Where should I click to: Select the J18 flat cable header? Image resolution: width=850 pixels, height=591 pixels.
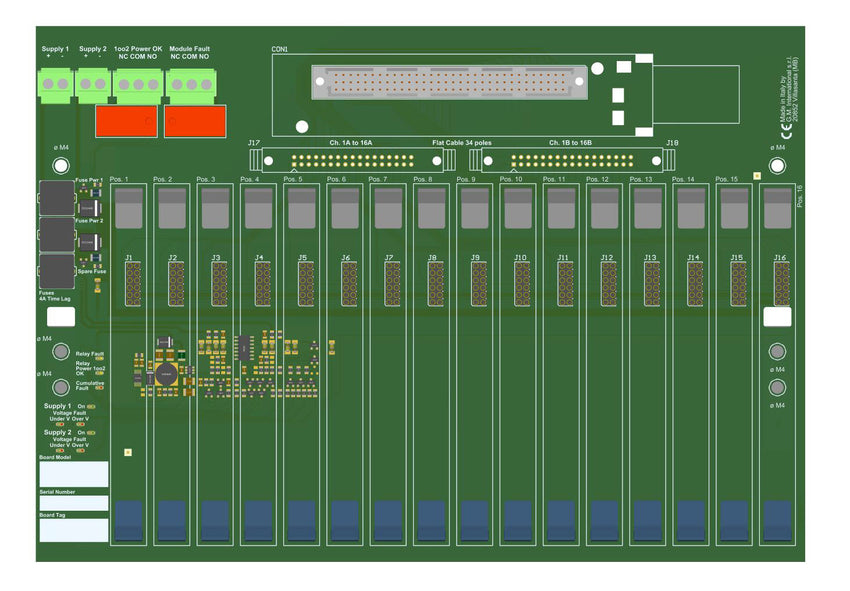571,160
